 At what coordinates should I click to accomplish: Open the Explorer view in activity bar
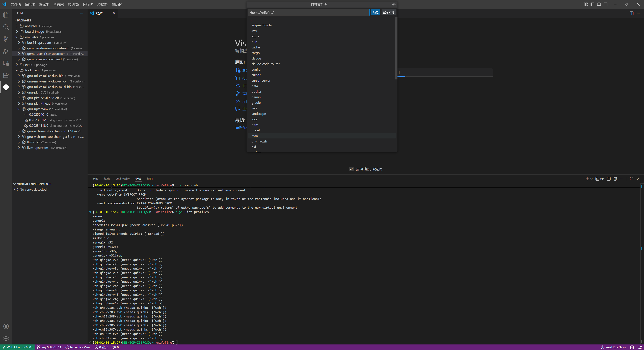point(6,15)
